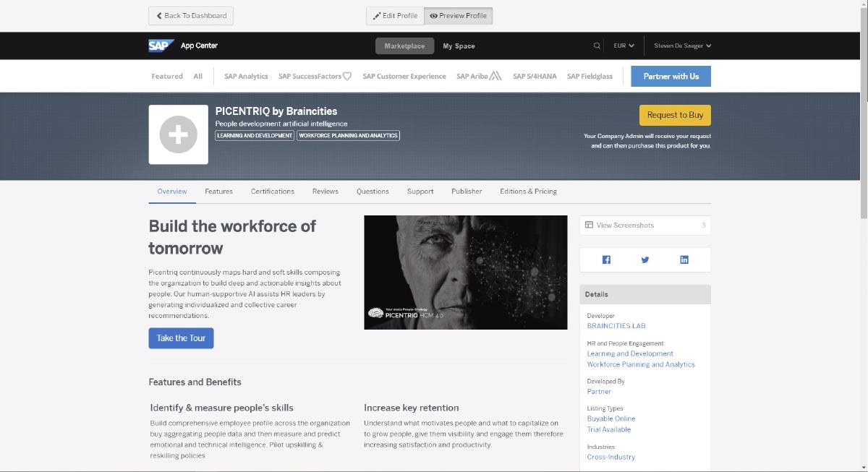Click the Take the Tour button
Viewport: 868px width, 472px height.
click(x=181, y=338)
